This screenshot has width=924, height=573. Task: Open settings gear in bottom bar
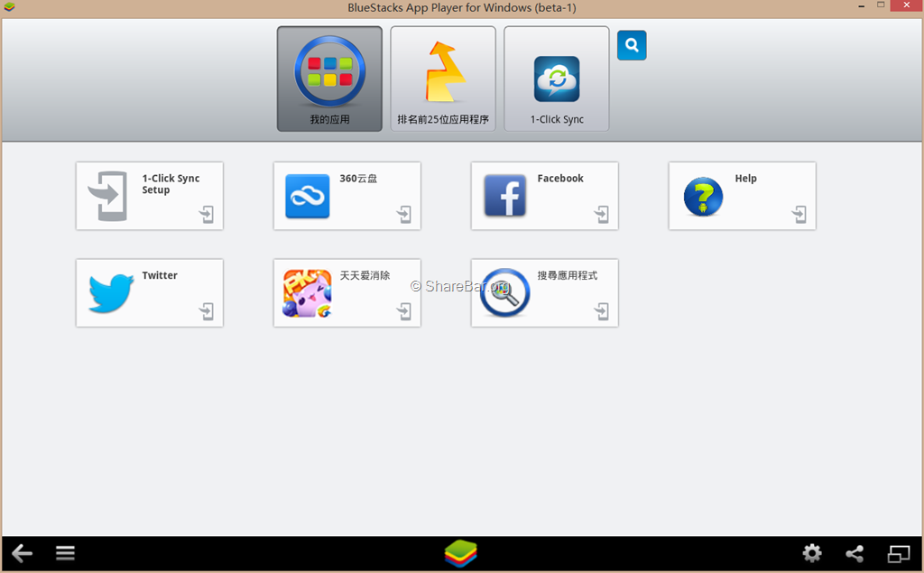coord(812,553)
